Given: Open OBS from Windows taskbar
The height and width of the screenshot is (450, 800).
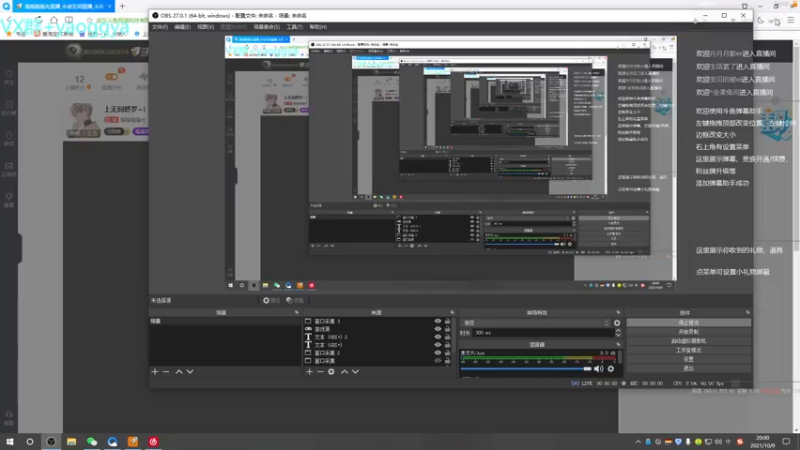Looking at the screenshot, I should click(x=51, y=441).
